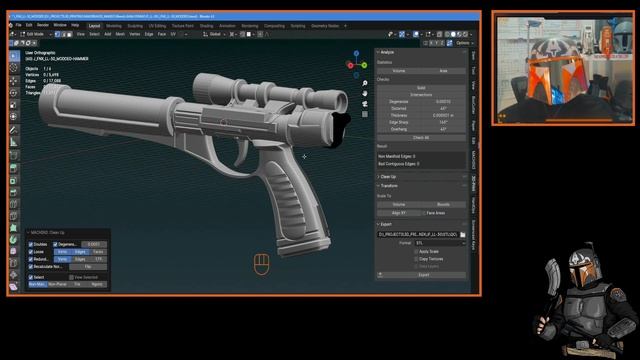This screenshot has height=360, width=640.
Task: Select the Move tool in the toolbar
Action: coord(14,81)
